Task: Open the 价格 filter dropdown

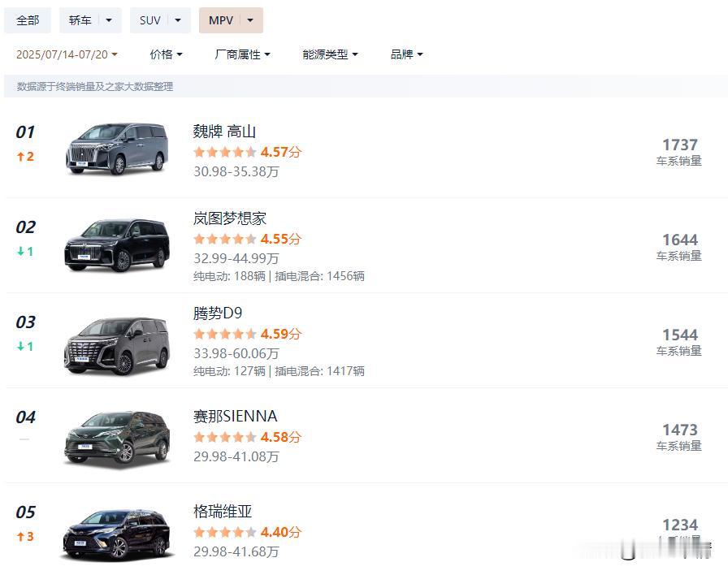Action: pyautogui.click(x=167, y=54)
